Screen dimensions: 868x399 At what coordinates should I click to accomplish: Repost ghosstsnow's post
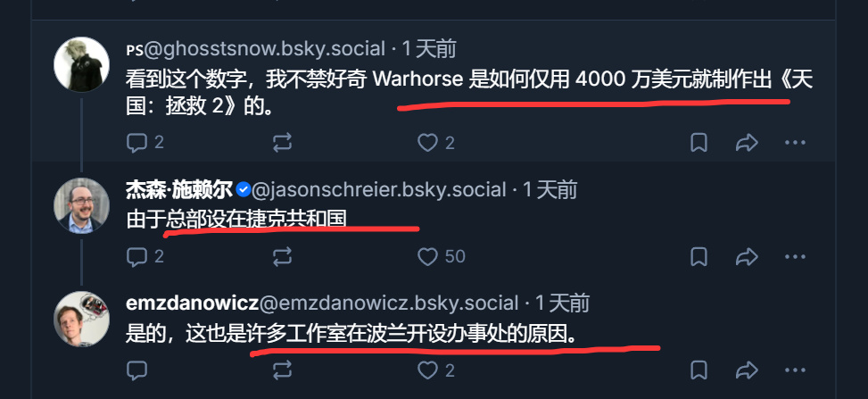(282, 143)
